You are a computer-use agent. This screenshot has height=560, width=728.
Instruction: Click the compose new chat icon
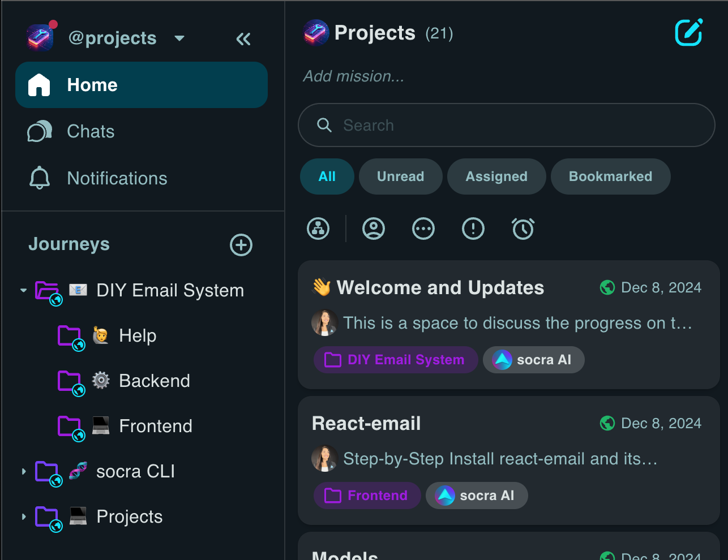pos(688,33)
